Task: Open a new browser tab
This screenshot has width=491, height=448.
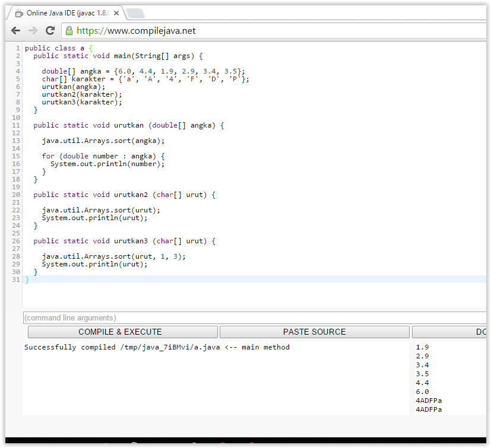Action: pos(135,13)
